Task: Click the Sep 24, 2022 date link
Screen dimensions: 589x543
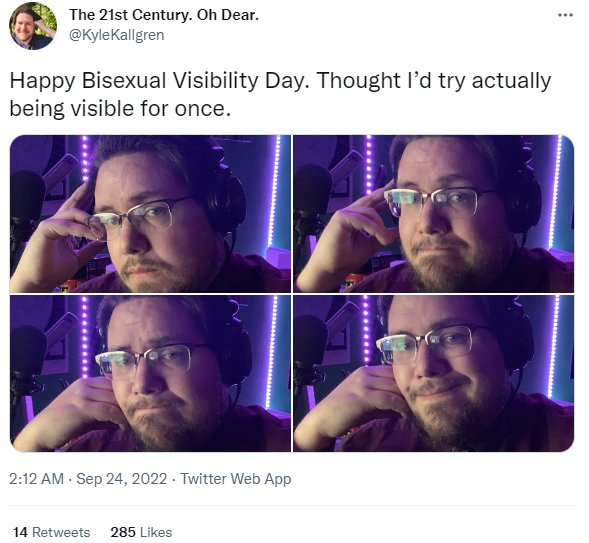Action: coord(122,479)
